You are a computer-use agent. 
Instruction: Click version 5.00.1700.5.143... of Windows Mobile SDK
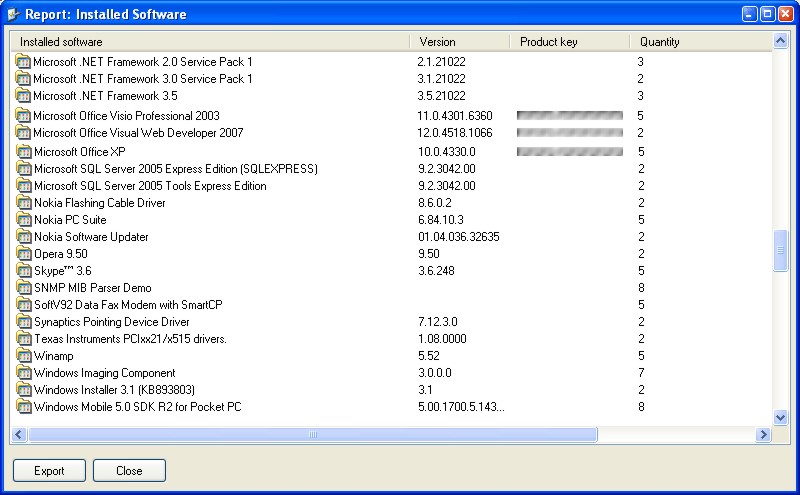coord(461,407)
